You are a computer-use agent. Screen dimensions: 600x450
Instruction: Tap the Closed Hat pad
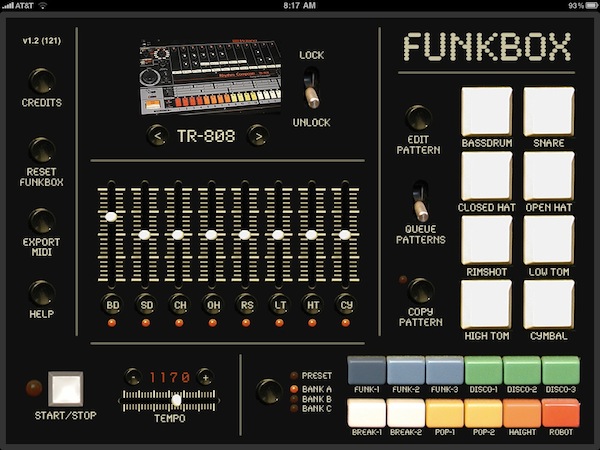[487, 176]
